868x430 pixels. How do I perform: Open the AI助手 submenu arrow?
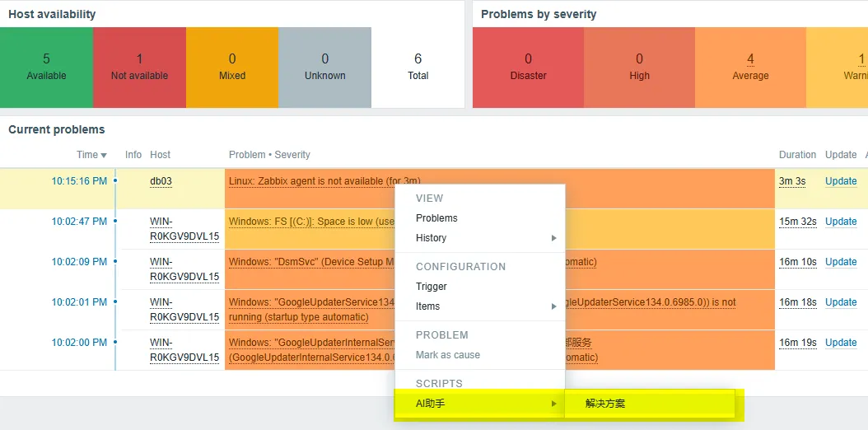553,404
